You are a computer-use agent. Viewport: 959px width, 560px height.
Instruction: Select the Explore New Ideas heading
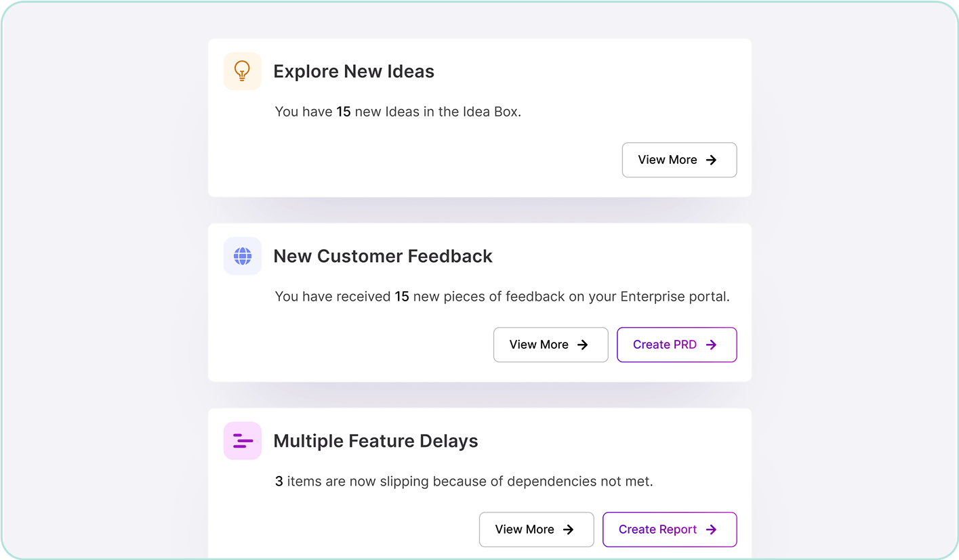click(354, 72)
